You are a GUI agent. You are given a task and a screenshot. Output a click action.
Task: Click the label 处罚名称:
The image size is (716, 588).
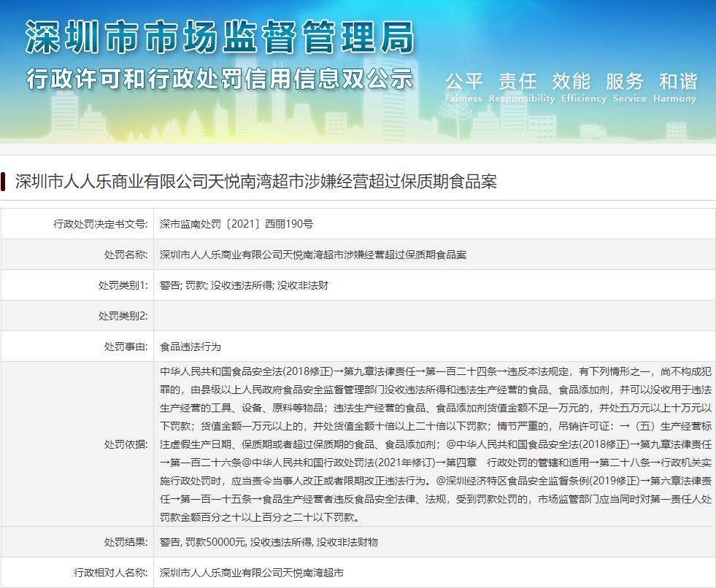coord(126,255)
